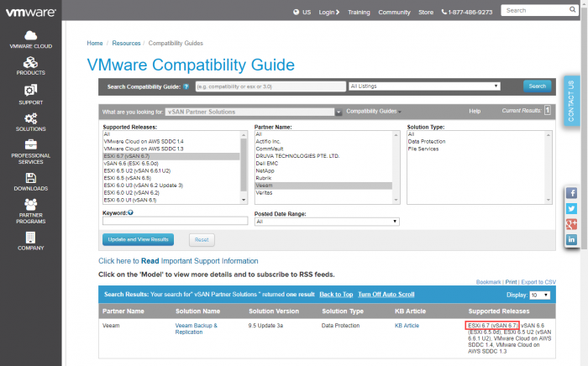This screenshot has height=366, width=588.
Task: Open VMware Cloud sidebar icon
Action: (x=31, y=35)
